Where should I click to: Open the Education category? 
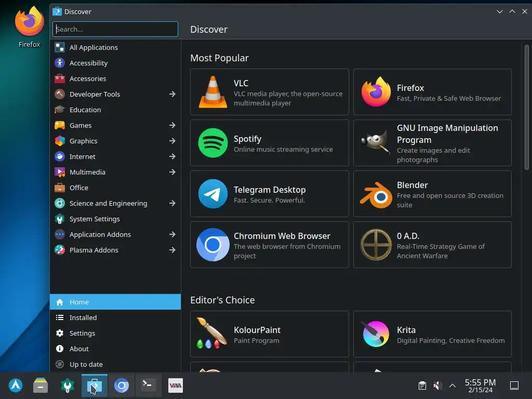(x=115, y=110)
